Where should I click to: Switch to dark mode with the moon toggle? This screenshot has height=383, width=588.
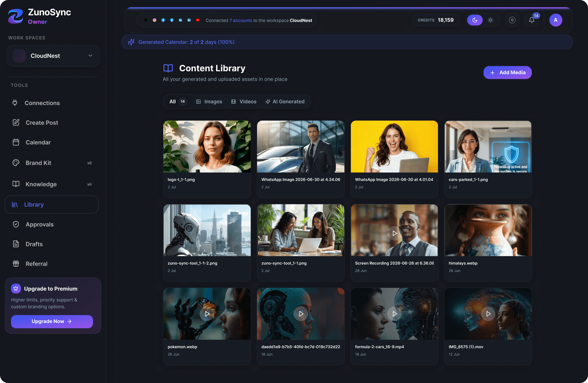pyautogui.click(x=475, y=20)
